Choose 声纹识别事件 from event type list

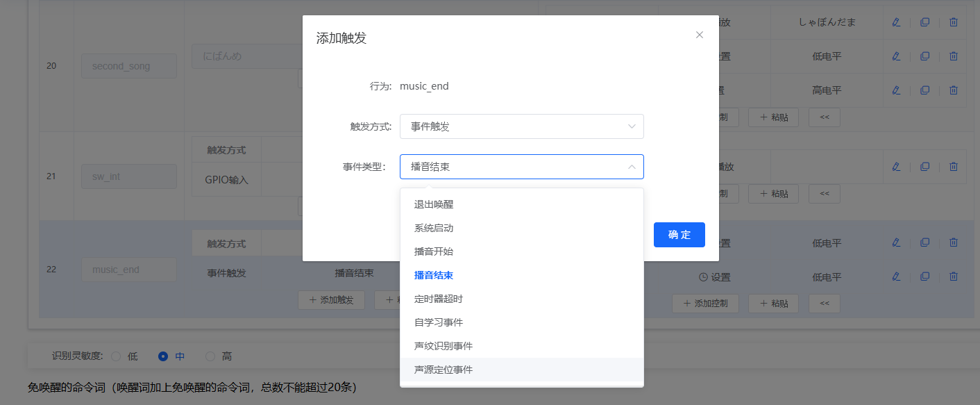(x=522, y=346)
